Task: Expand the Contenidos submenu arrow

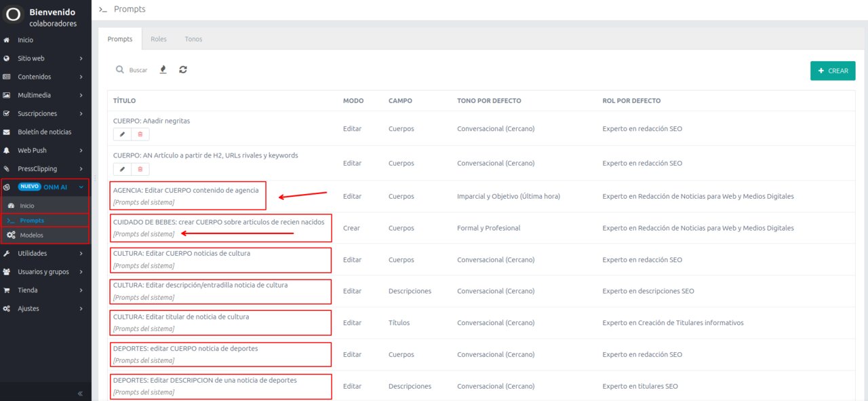Action: [81, 77]
